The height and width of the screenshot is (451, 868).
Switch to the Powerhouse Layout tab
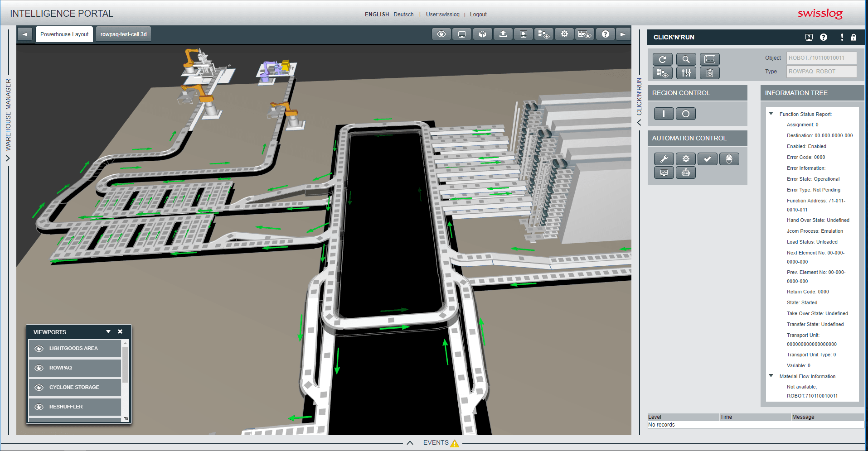(64, 34)
